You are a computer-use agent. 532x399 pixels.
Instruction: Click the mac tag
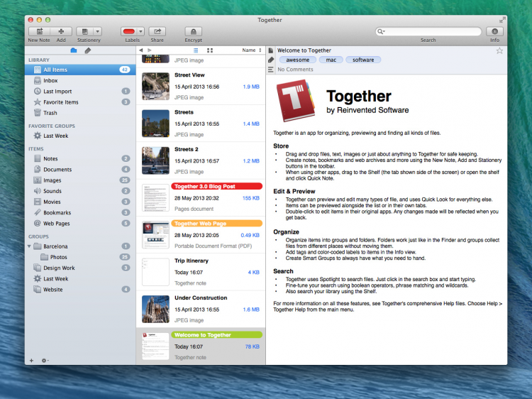click(x=331, y=60)
